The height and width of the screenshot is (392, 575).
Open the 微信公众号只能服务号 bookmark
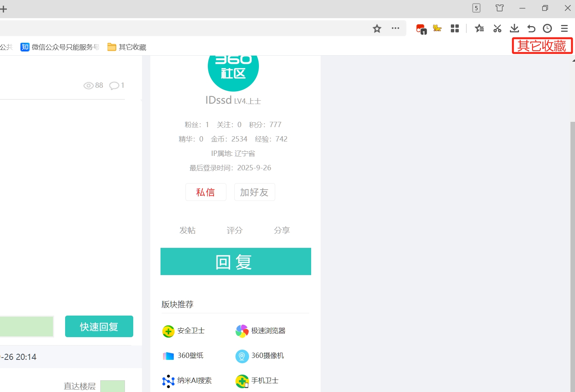[x=60, y=47]
